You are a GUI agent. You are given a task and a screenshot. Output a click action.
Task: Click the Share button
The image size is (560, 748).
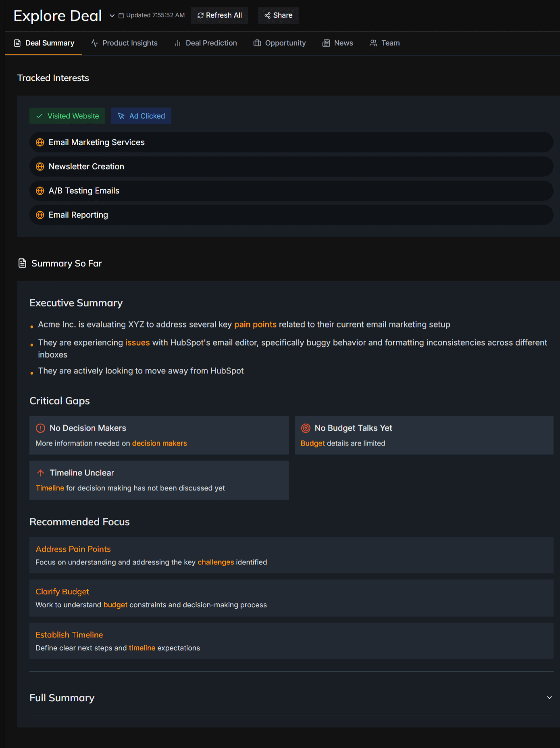[x=278, y=15]
